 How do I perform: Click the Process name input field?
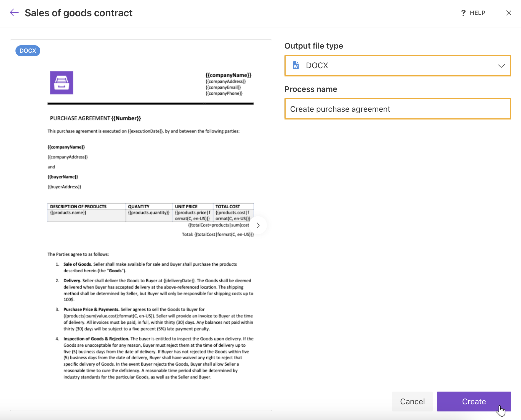[x=397, y=109]
